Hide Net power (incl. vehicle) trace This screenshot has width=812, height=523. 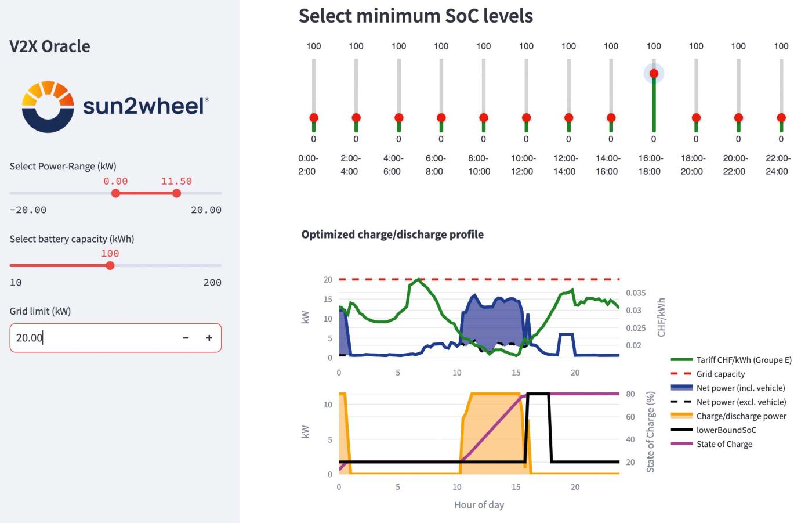pos(740,388)
